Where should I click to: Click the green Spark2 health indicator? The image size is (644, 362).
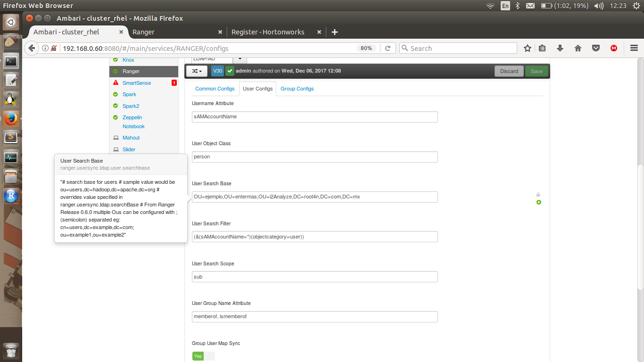(x=116, y=106)
